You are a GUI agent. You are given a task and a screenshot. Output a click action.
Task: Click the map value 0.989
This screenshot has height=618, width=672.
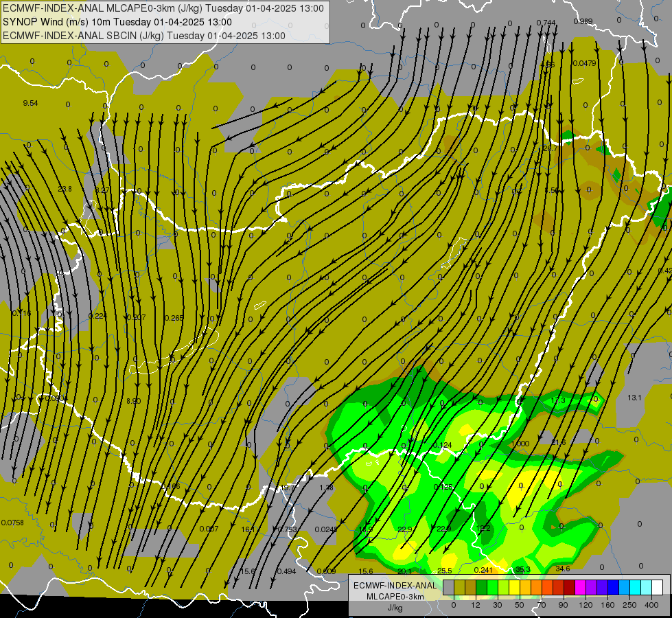[x=583, y=21]
